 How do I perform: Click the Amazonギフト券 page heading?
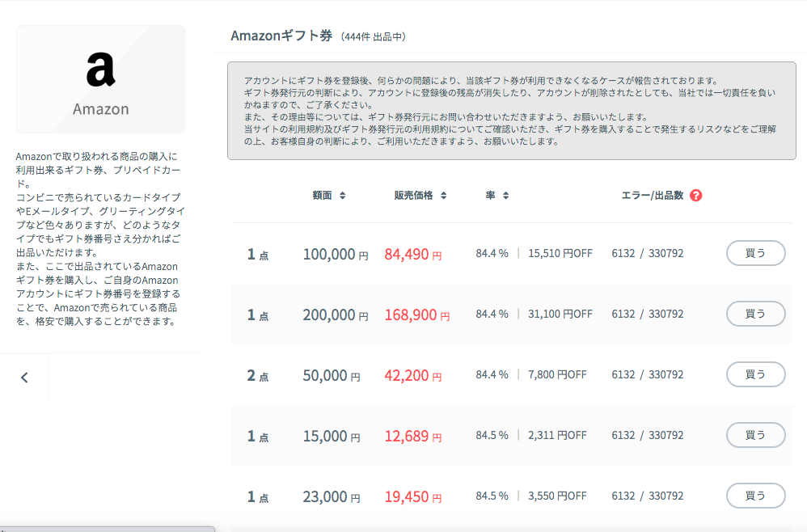281,36
